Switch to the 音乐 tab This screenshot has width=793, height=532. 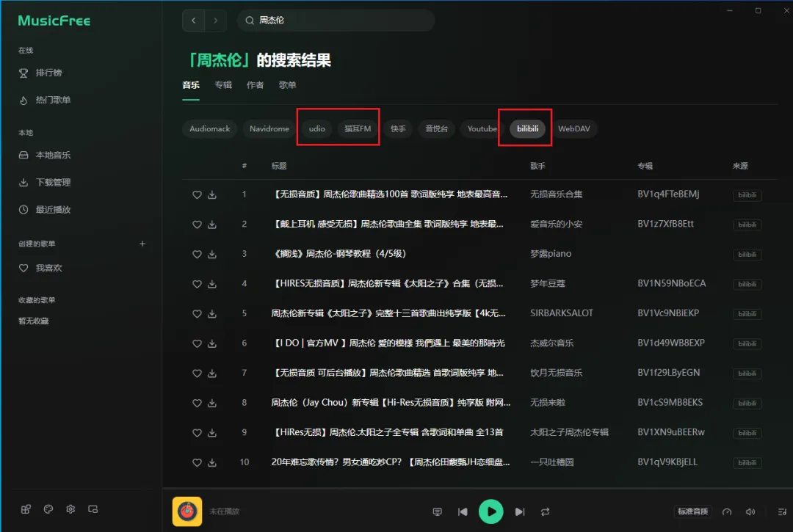(191, 85)
